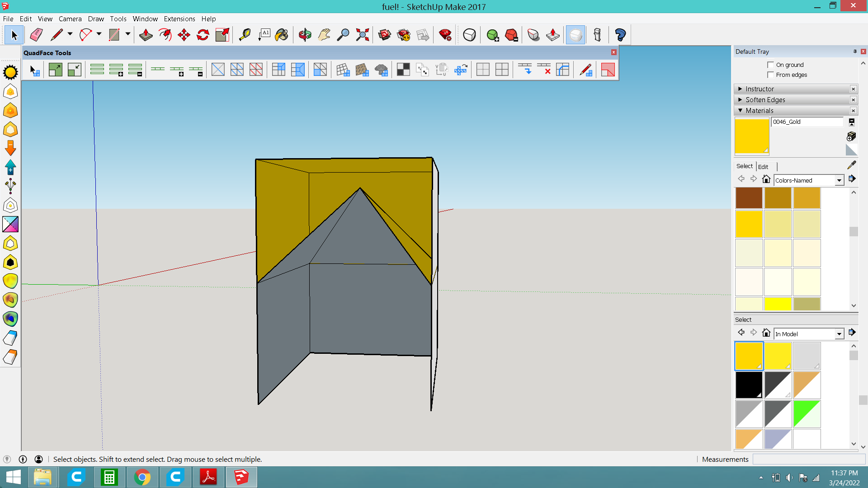
Task: Select the Move tool
Action: click(x=184, y=35)
